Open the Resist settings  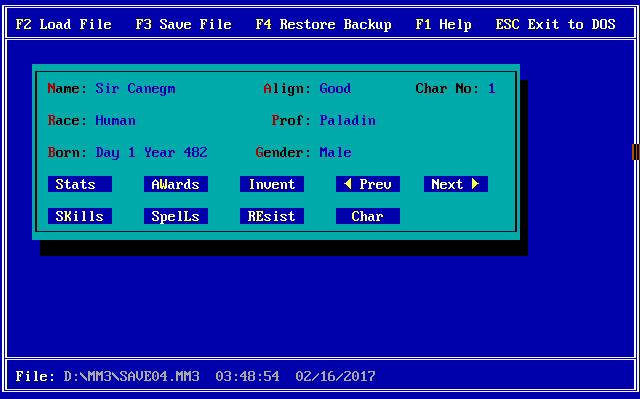[x=272, y=216]
